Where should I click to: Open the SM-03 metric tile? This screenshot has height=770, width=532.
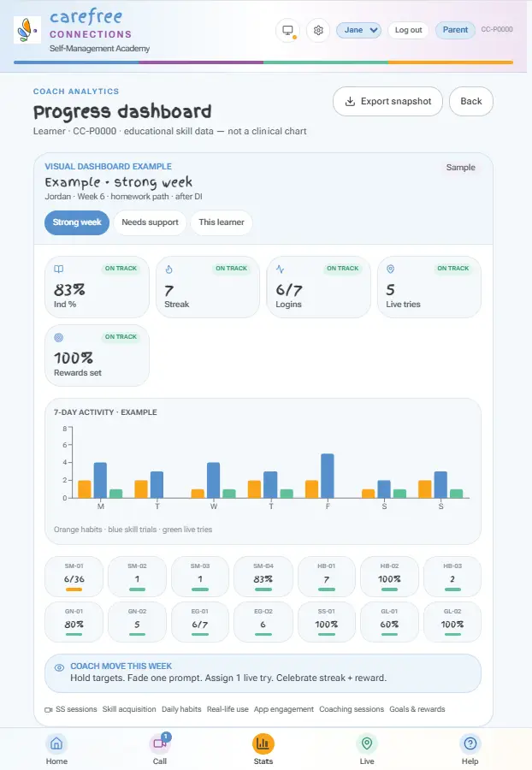click(200, 577)
